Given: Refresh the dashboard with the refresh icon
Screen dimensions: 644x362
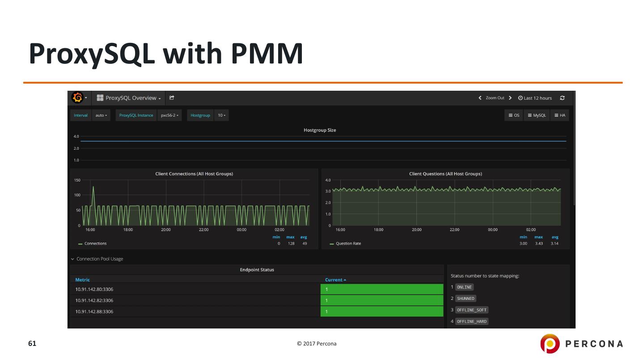Looking at the screenshot, I should click(x=562, y=98).
